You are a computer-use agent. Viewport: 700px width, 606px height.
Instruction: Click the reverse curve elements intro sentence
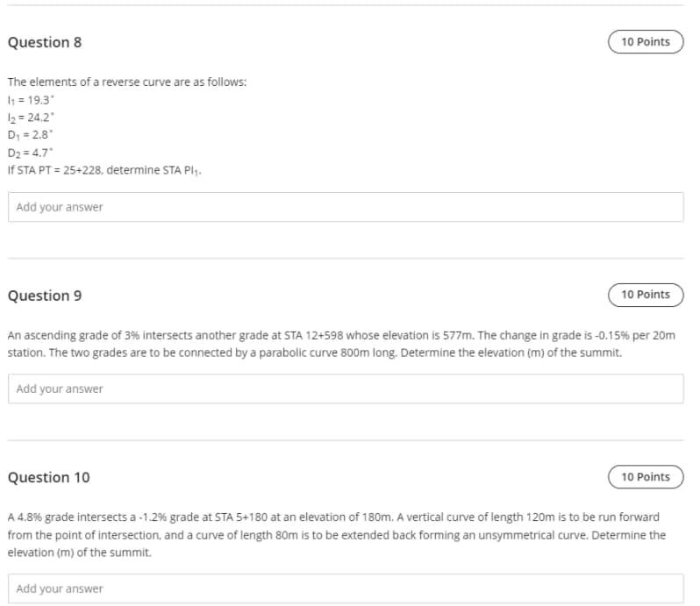click(x=127, y=82)
